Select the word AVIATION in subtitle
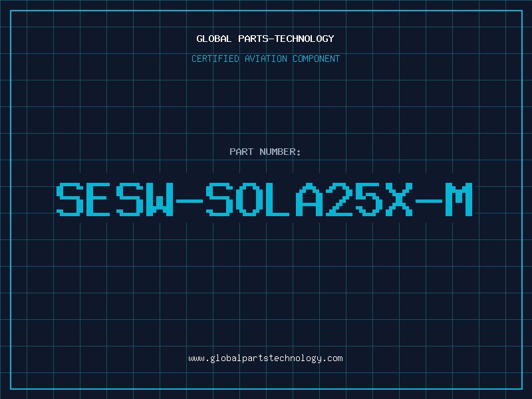The height and width of the screenshot is (399, 532). (x=266, y=59)
